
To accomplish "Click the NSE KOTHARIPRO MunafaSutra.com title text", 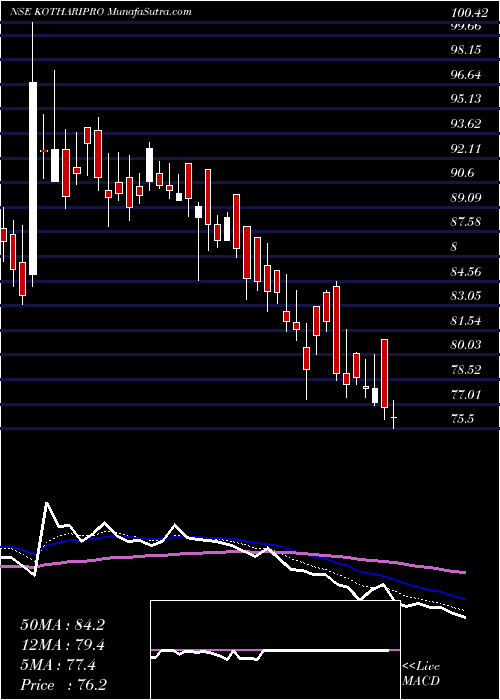I will click(x=101, y=12).
